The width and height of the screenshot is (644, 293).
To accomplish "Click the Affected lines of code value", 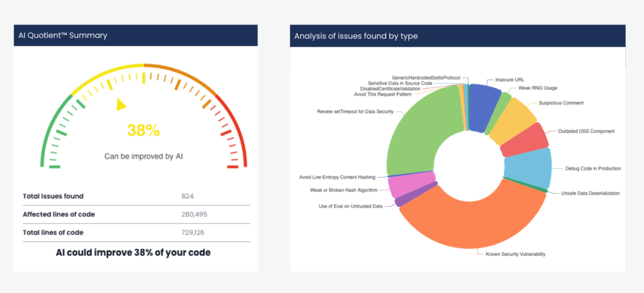I will pos(193,214).
